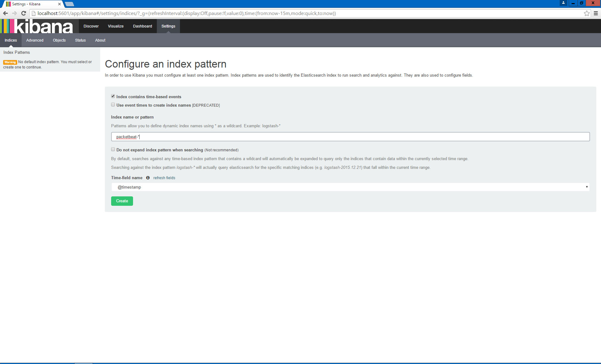Switch to the Status sub-tab
This screenshot has width=601, height=364.
tap(80, 40)
